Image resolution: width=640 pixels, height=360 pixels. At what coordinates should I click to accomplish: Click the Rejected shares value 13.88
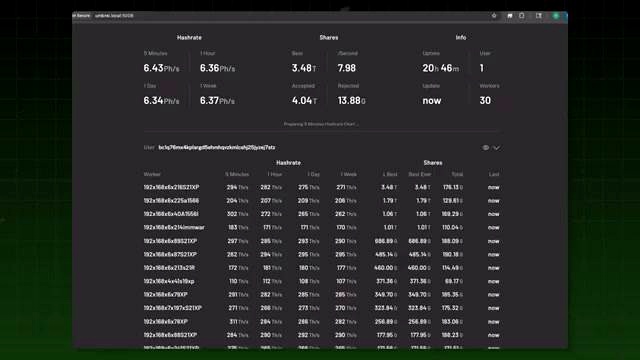click(351, 100)
